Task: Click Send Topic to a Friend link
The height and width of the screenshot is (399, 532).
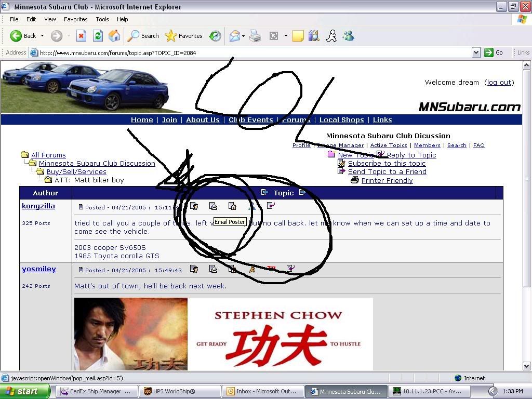Action: 387,171
